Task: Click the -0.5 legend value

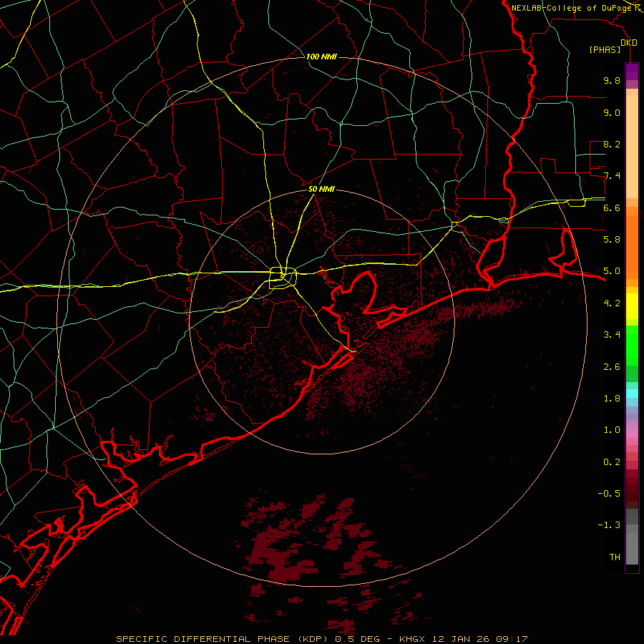Action: click(609, 494)
